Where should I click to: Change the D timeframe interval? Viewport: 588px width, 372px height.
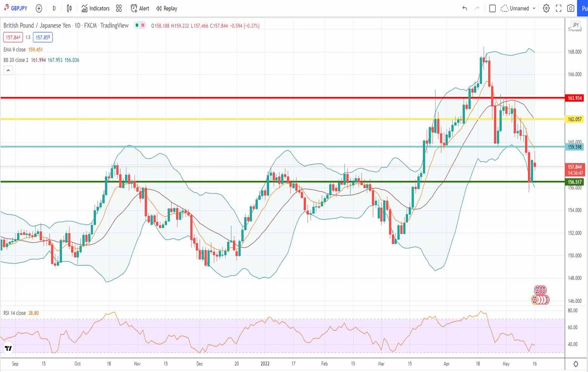tap(54, 8)
